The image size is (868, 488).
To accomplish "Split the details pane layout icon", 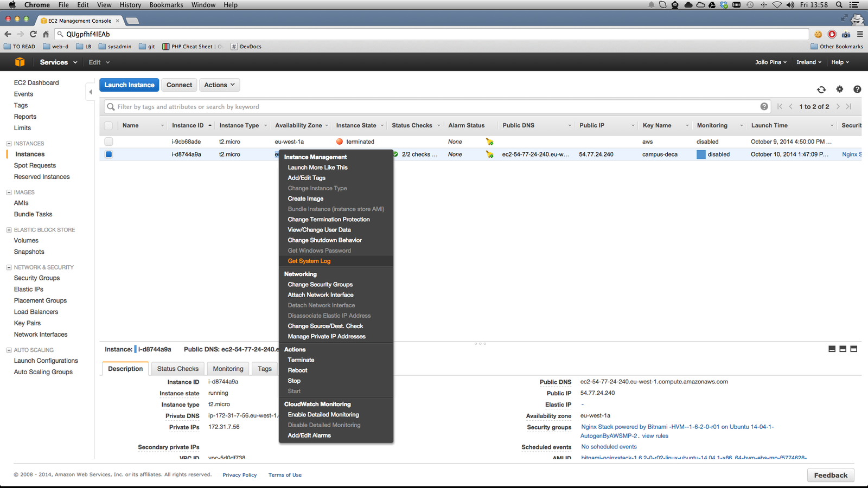I will click(x=843, y=349).
